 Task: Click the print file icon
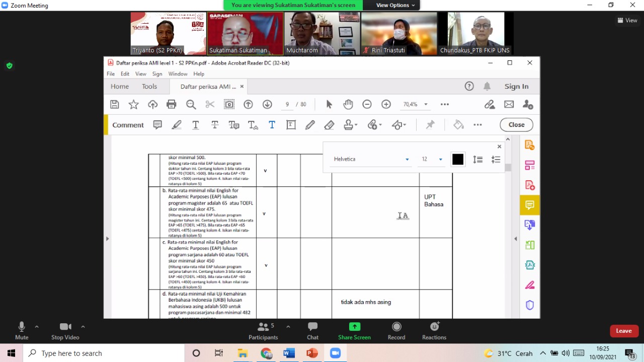coord(172,104)
